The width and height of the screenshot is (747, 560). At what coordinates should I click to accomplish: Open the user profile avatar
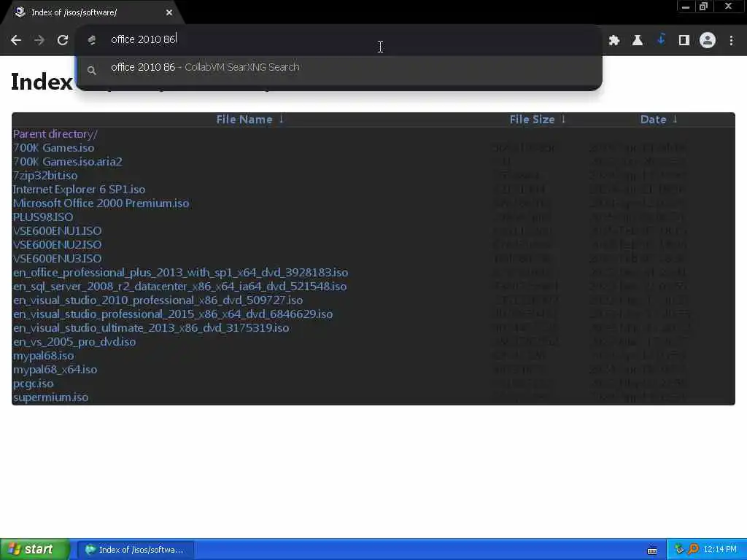[708, 40]
